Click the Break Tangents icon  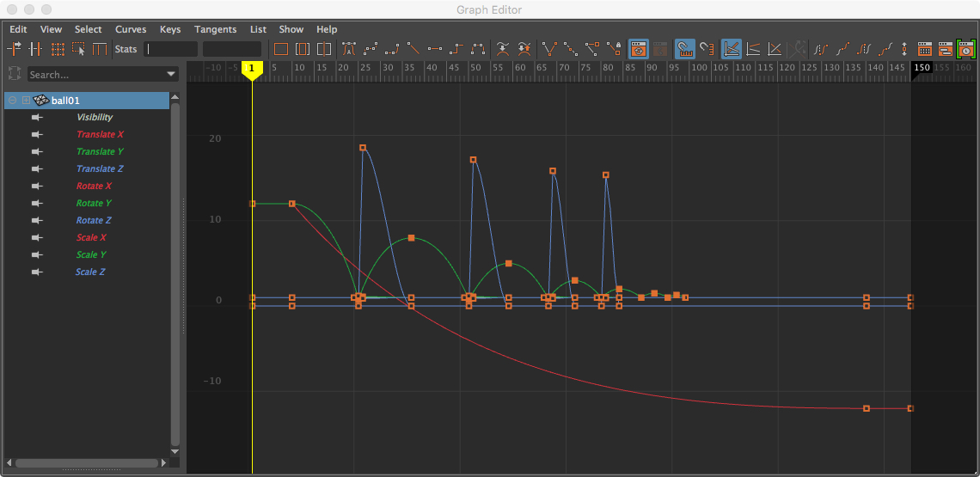coord(549,49)
